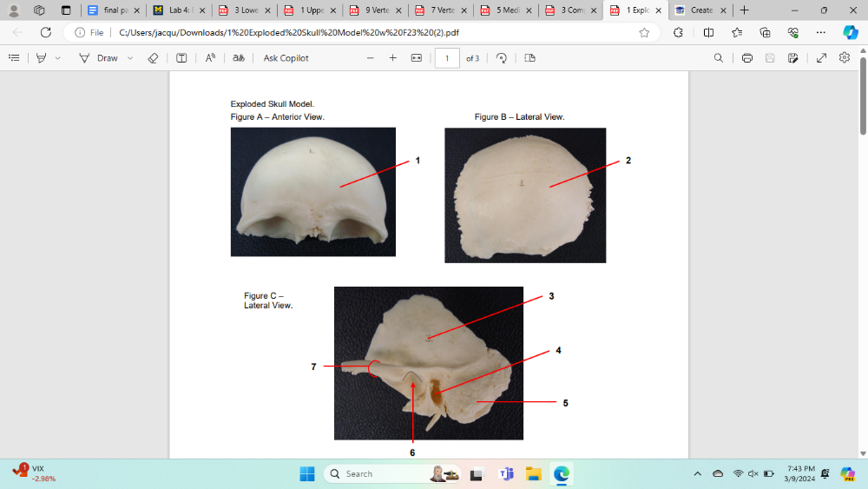Click the Find in PDF search icon
Screen dimensions: 868x489
(x=718, y=58)
